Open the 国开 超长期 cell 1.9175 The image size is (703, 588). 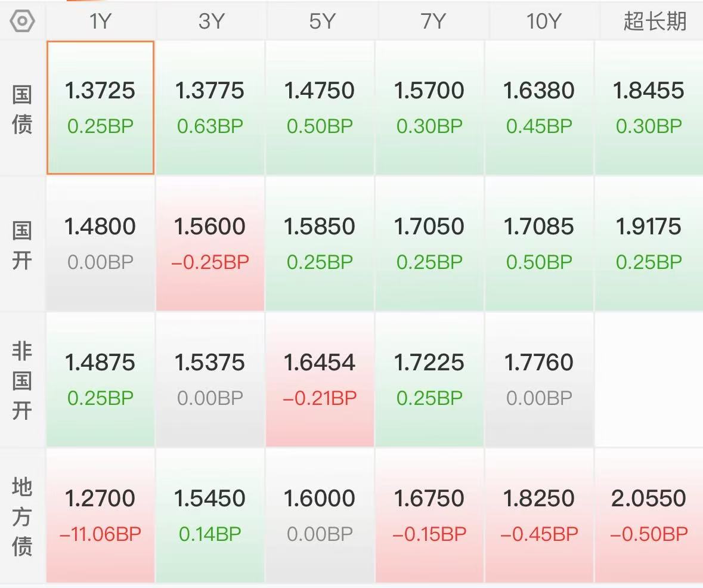pos(649,244)
